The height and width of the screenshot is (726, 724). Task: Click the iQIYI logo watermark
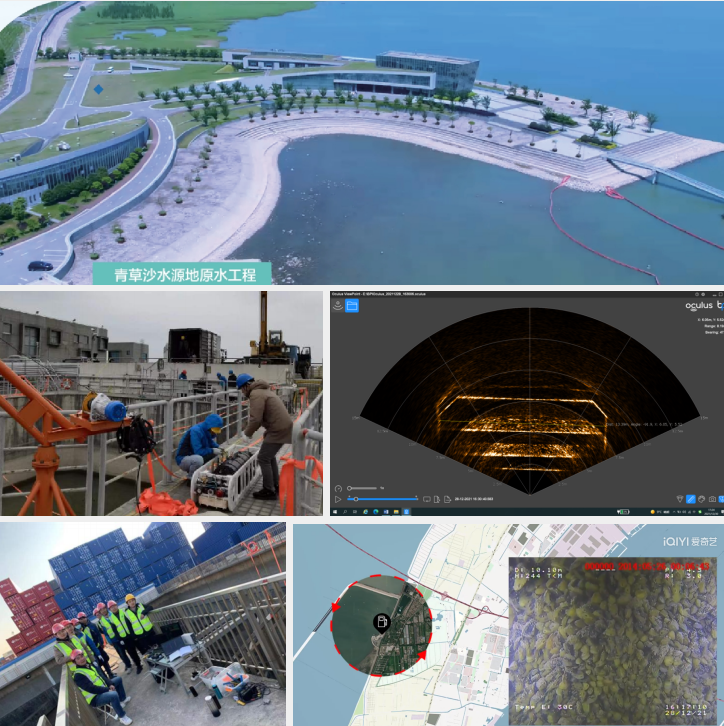(690, 540)
